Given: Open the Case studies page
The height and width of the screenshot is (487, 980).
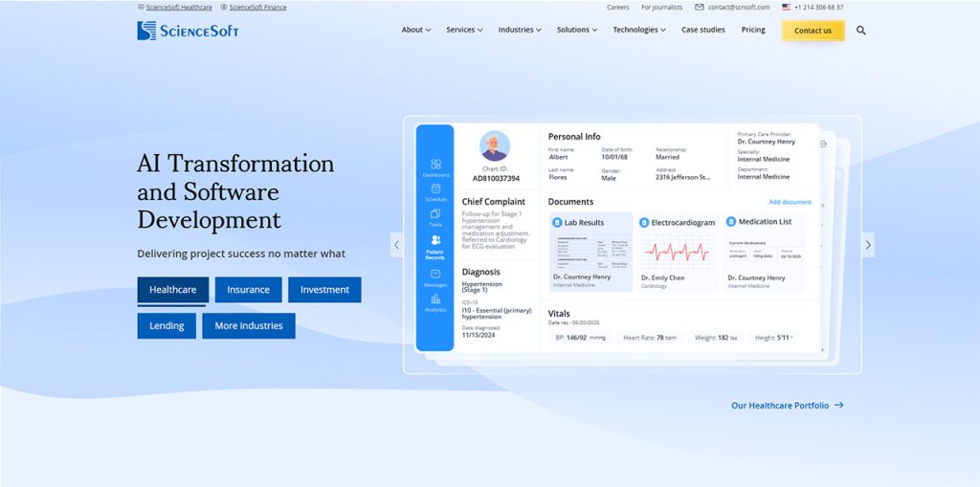Looking at the screenshot, I should pos(703,30).
